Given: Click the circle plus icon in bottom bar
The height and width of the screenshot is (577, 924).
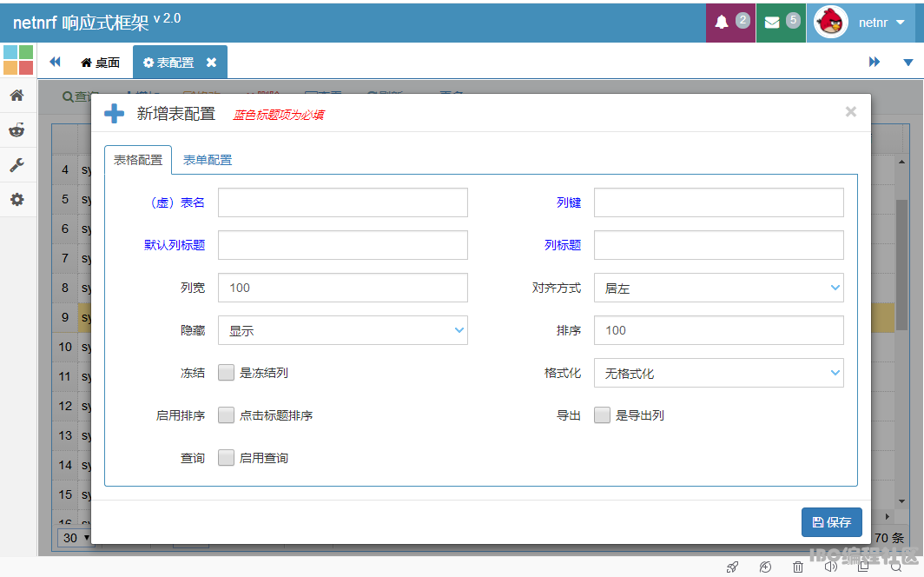Looking at the screenshot, I should click(x=765, y=567).
